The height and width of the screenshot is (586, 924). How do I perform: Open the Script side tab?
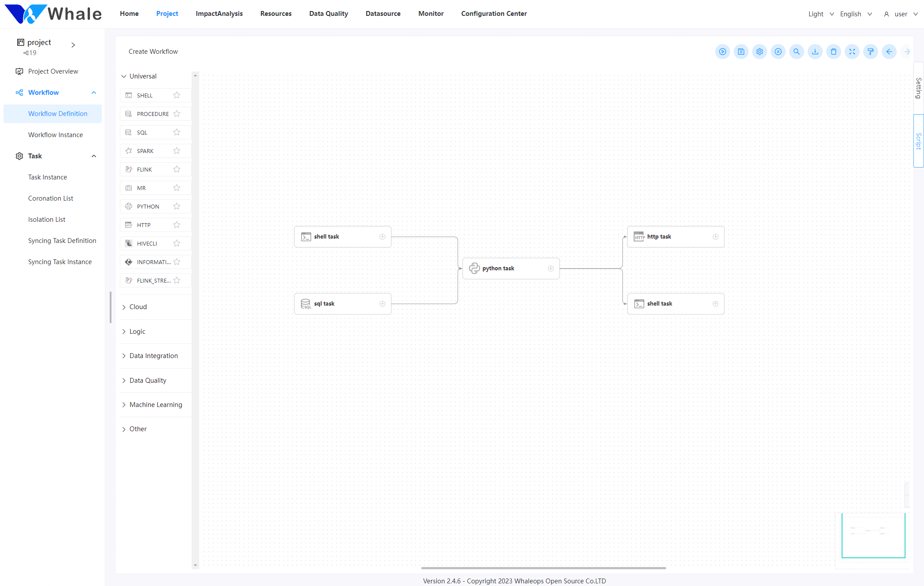tap(919, 141)
